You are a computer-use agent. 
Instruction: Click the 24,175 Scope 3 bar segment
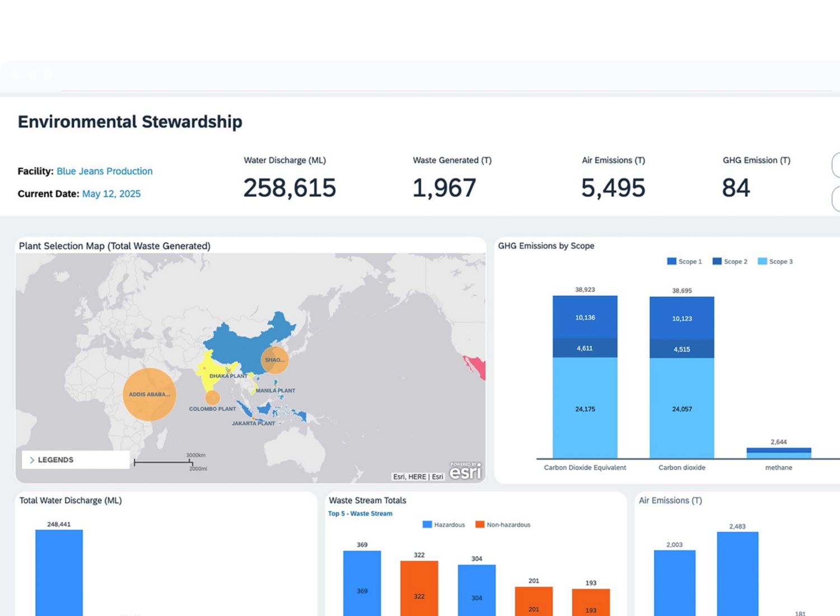click(x=585, y=409)
